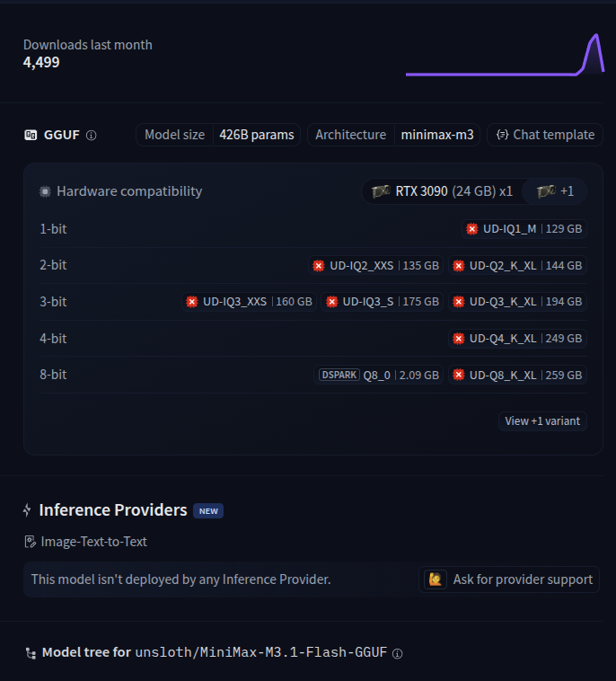Click the 3-bit row label
The image size is (616, 681).
click(53, 301)
